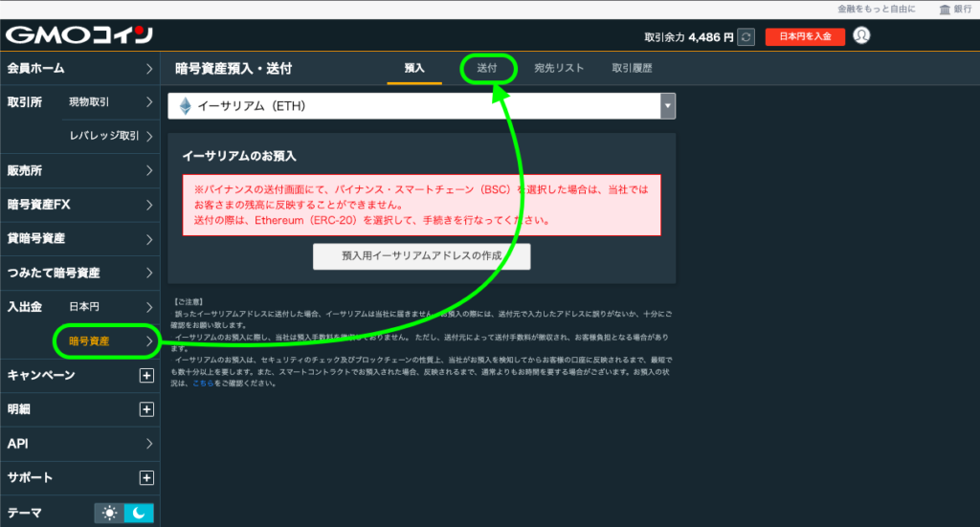Open レバレッジ取引 menu item

tap(111, 136)
